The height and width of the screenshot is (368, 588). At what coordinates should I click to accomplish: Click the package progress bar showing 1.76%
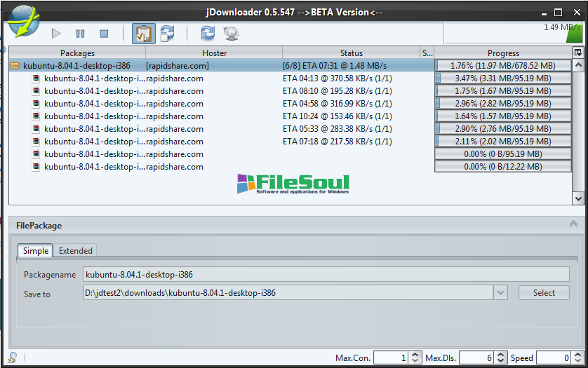[x=503, y=66]
